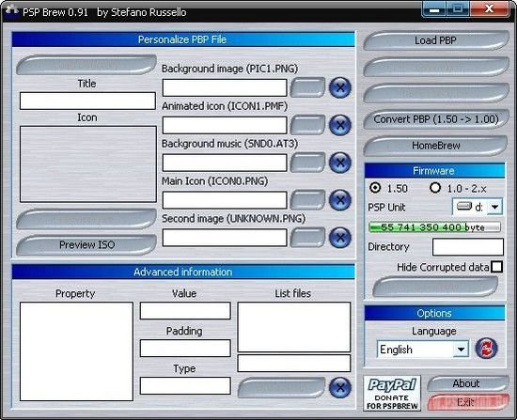The width and height of the screenshot is (517, 420).
Task: Click the green free space progress bar
Action: pyautogui.click(x=434, y=227)
